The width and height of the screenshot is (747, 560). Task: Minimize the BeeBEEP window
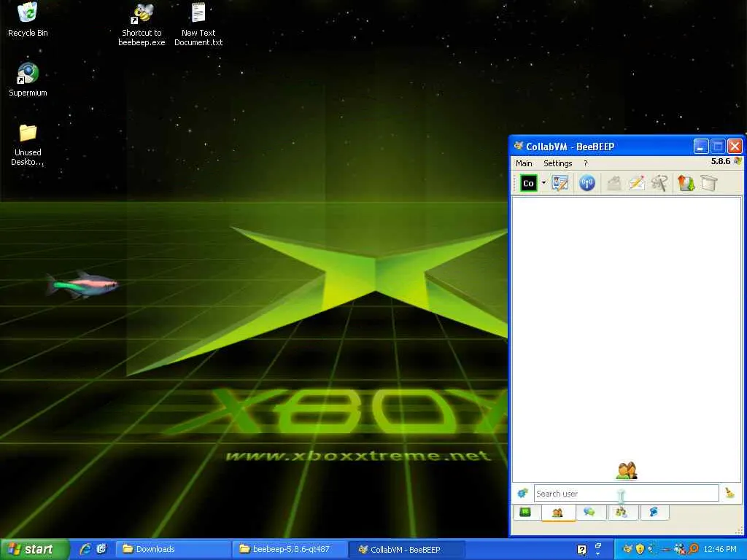[701, 147]
